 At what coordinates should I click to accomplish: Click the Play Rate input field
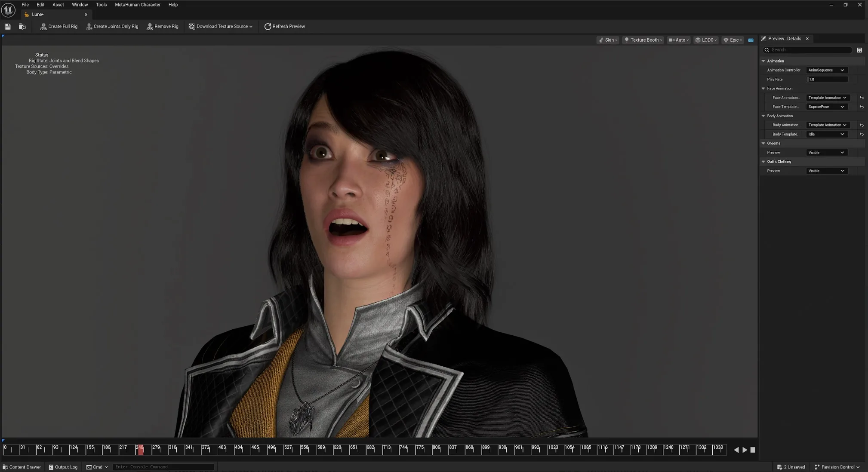(827, 80)
